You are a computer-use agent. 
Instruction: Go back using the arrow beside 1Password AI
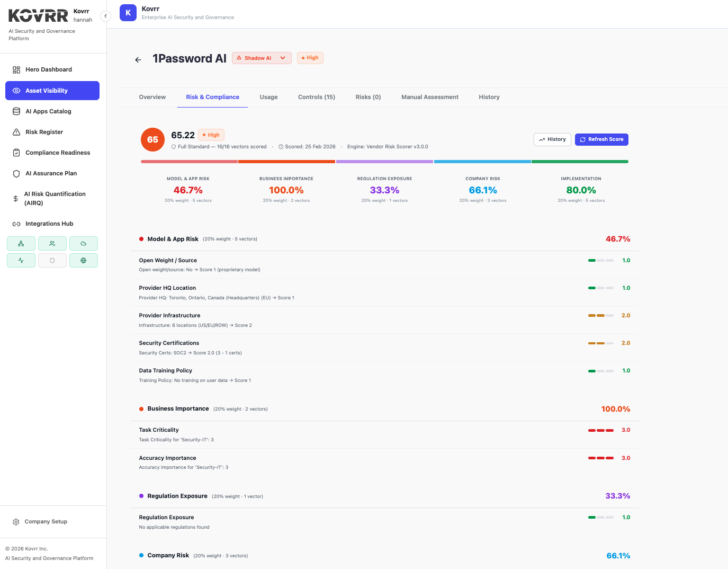click(x=138, y=60)
